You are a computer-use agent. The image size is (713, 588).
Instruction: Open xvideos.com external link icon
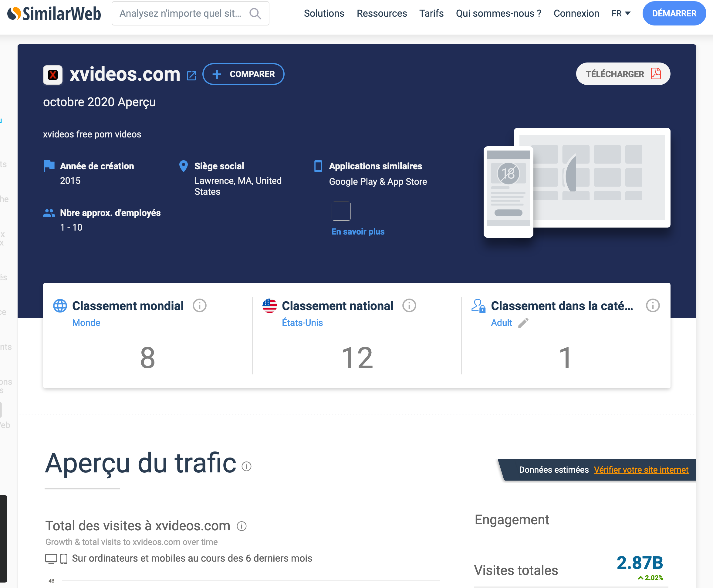[191, 75]
